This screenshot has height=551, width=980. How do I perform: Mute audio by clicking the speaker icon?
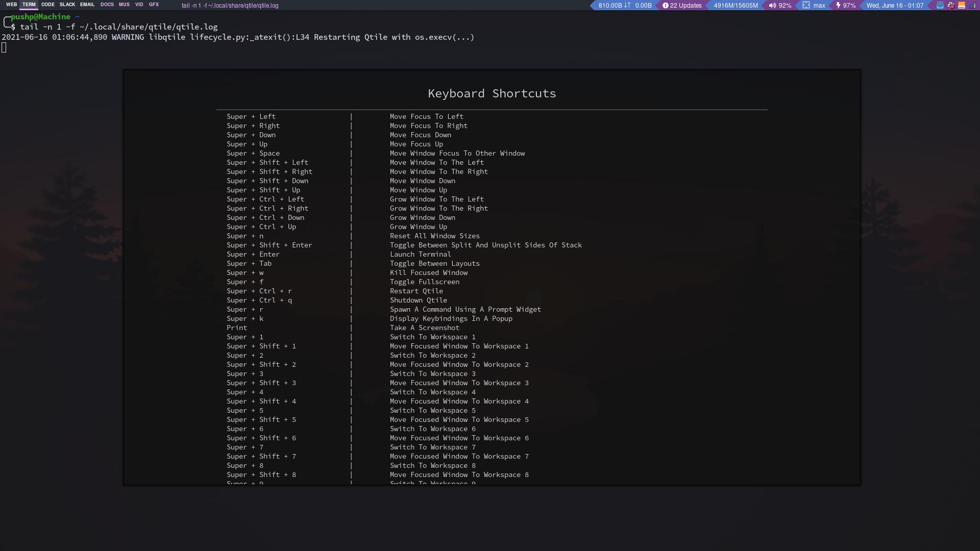[x=772, y=6]
